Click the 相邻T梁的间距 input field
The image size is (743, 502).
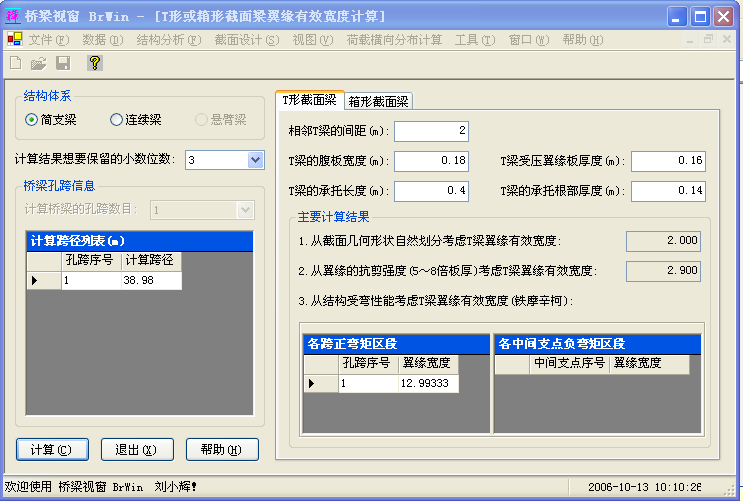(x=431, y=131)
